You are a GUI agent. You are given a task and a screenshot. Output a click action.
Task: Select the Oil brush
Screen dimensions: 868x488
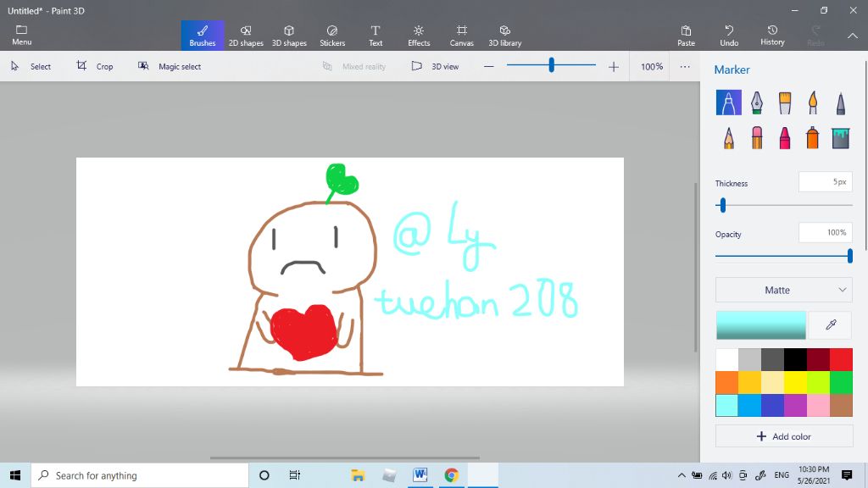tap(784, 103)
